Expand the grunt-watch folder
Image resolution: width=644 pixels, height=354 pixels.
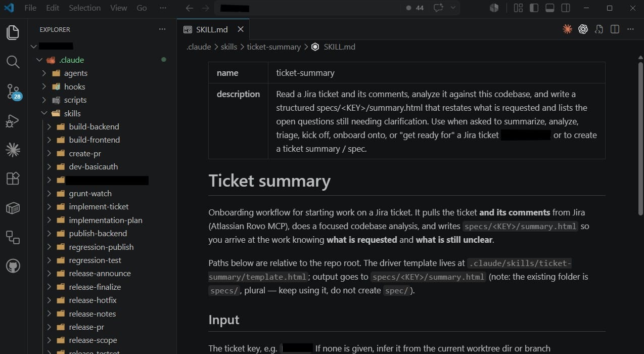49,193
